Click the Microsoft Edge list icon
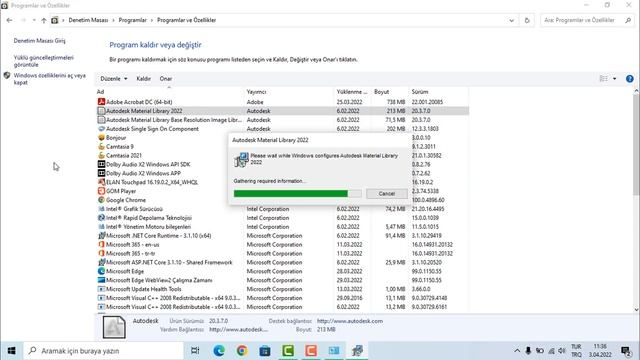 [x=101, y=271]
